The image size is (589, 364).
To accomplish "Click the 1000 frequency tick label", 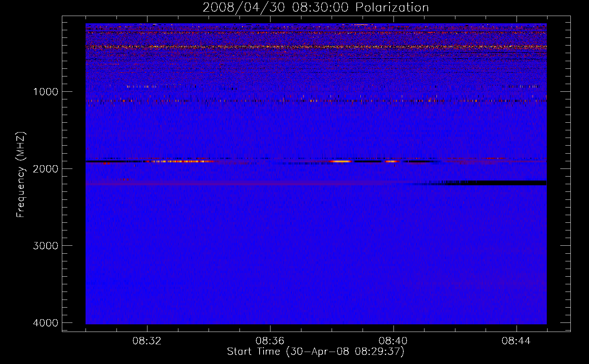I will tap(46, 92).
